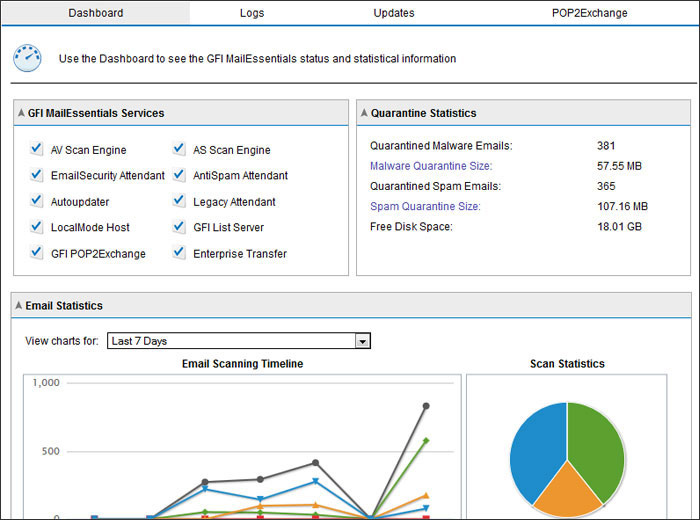Click the AV Scan Engine label
This screenshot has width=700, height=520.
click(88, 150)
